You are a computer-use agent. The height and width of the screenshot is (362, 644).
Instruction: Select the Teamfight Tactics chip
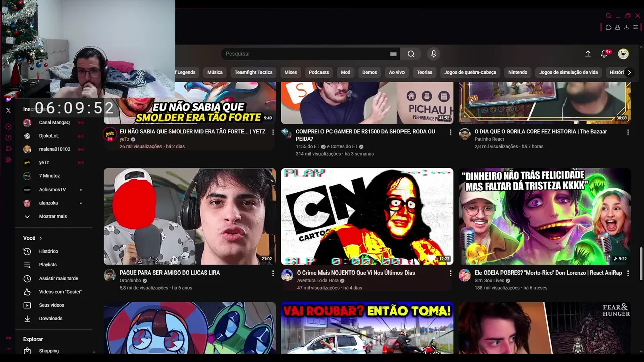254,72
